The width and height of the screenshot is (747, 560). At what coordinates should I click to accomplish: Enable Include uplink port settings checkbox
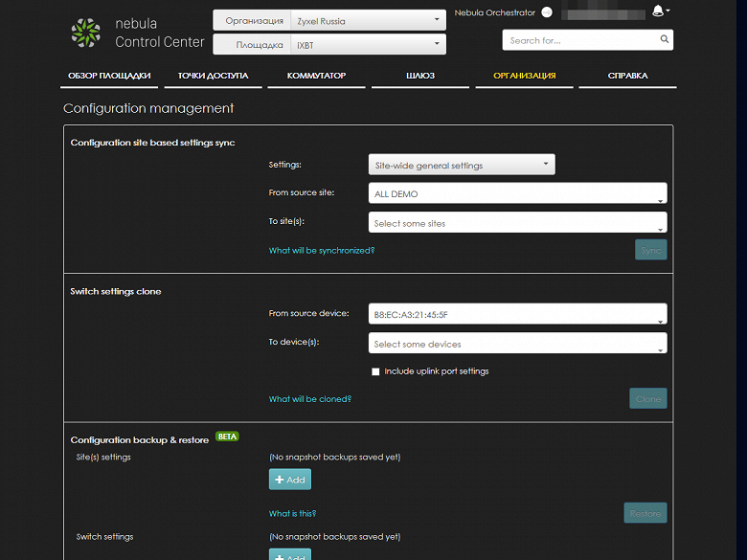[x=375, y=371]
